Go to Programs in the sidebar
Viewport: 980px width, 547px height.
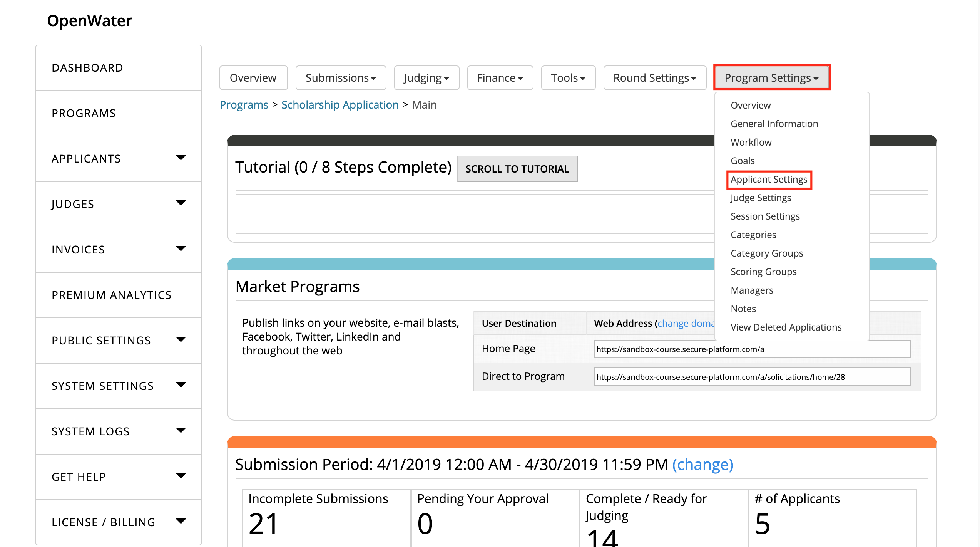[119, 113]
